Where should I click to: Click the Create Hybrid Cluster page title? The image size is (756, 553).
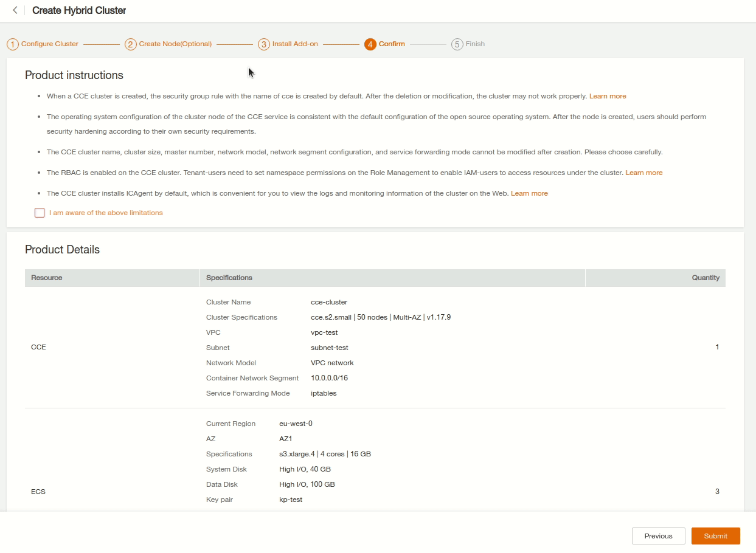click(79, 10)
